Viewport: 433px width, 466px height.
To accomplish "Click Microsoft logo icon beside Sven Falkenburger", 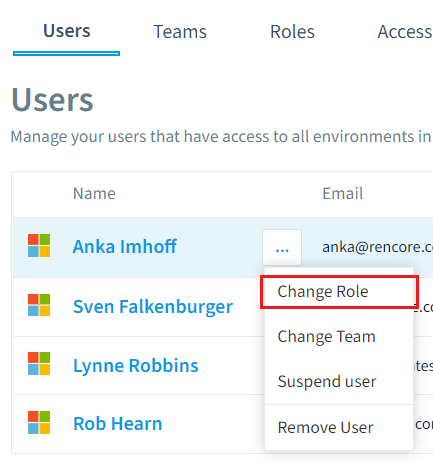I will click(x=39, y=305).
